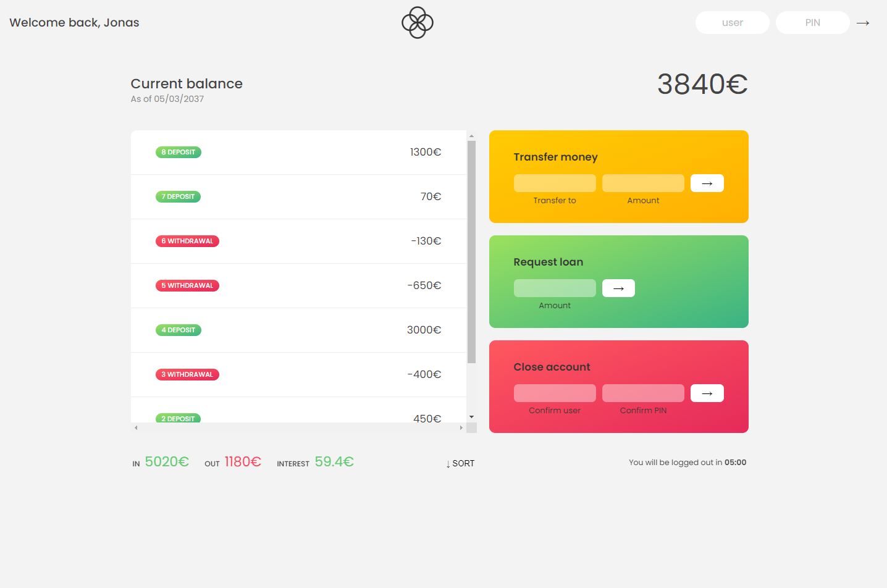Screen dimensions: 887x588
Task: Focus the loan Amount input field
Action: (x=555, y=288)
